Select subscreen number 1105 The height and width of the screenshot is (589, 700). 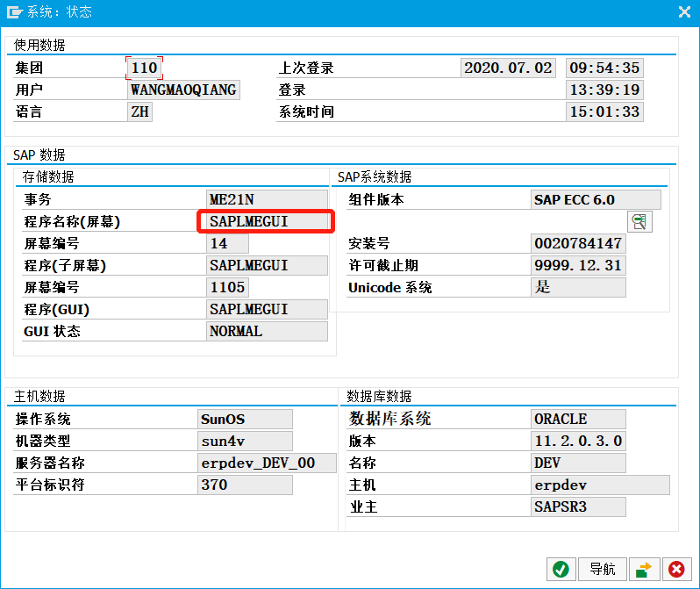[227, 287]
